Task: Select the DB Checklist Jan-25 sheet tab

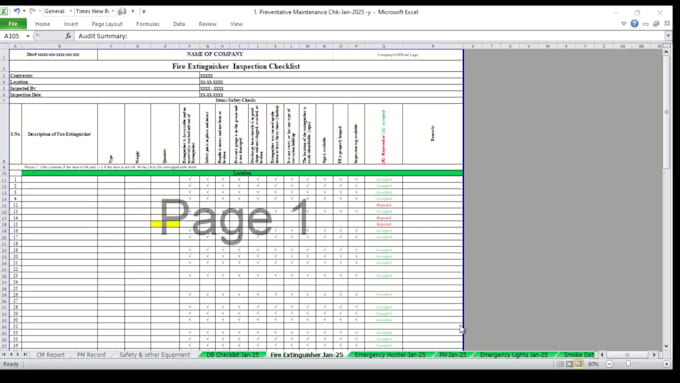Action: coord(232,355)
